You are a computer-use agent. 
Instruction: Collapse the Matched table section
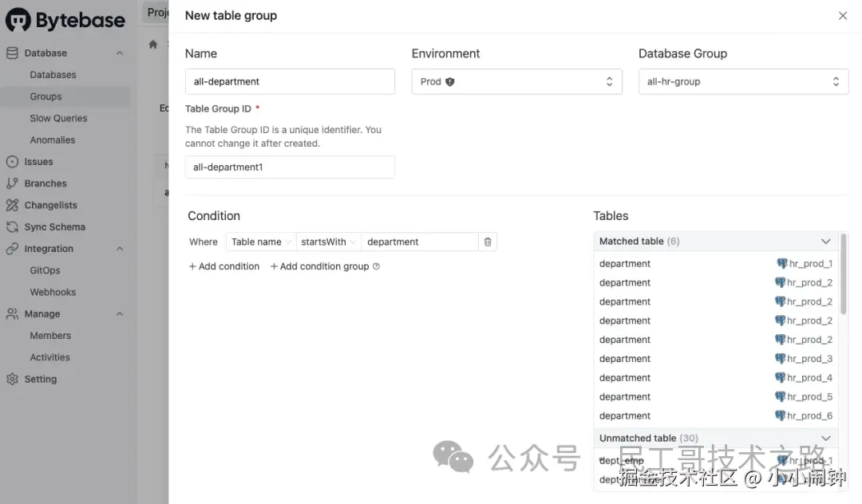click(x=826, y=241)
